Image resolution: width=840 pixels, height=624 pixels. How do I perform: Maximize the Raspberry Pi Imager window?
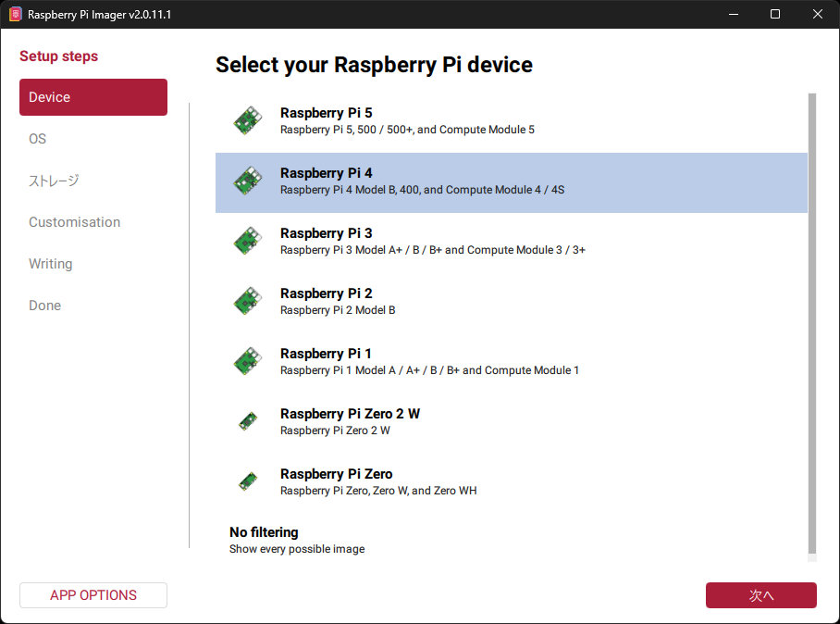click(774, 15)
